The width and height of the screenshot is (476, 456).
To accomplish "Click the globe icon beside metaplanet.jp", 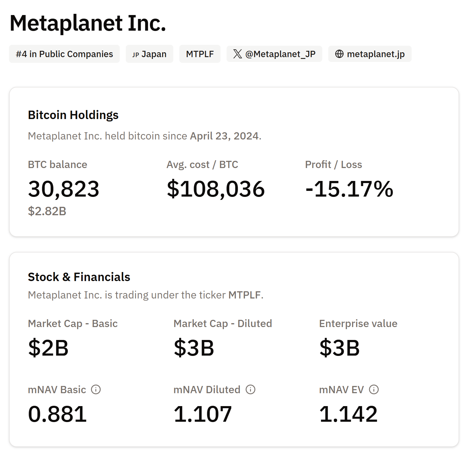I will coord(340,54).
